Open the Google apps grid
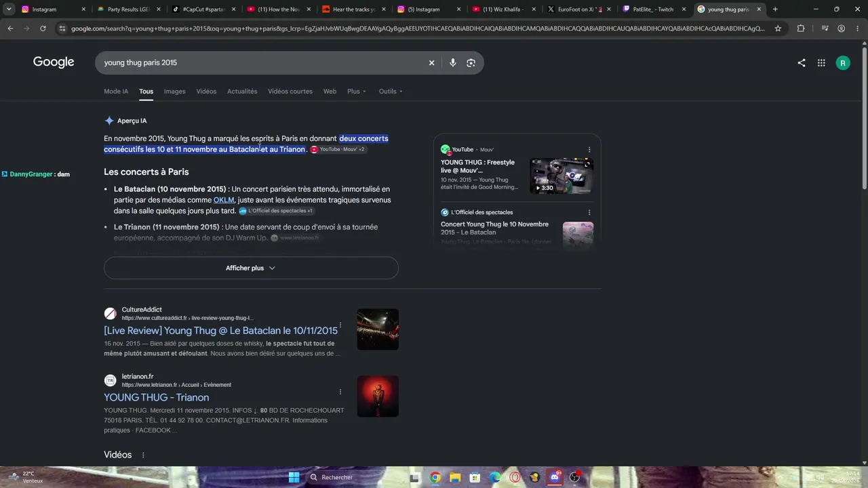 [821, 62]
